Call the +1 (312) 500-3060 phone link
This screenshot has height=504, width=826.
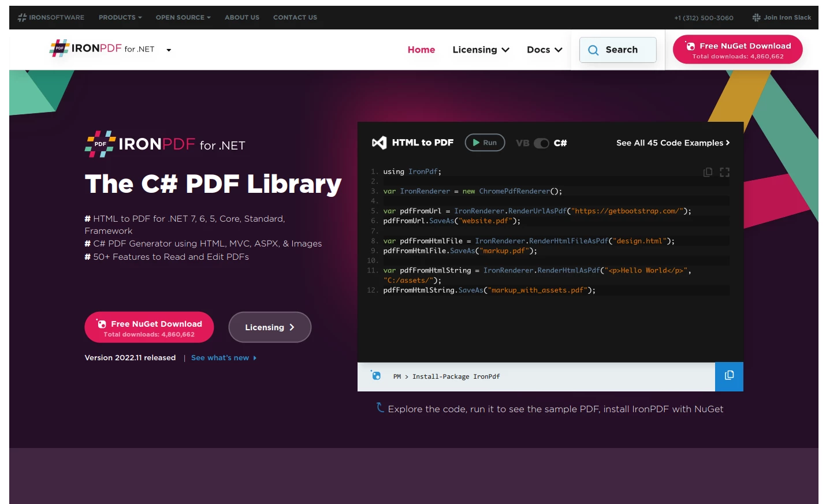click(704, 18)
